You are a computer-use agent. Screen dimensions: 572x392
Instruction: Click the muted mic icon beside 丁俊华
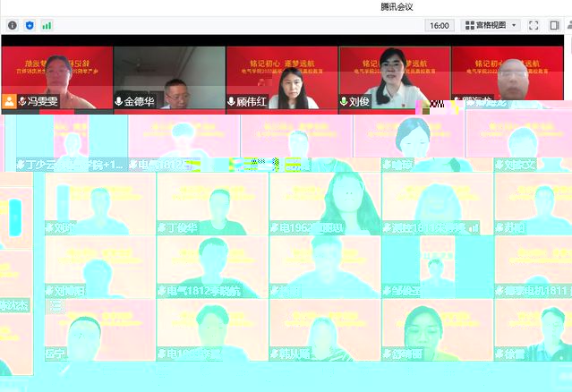[x=162, y=228]
